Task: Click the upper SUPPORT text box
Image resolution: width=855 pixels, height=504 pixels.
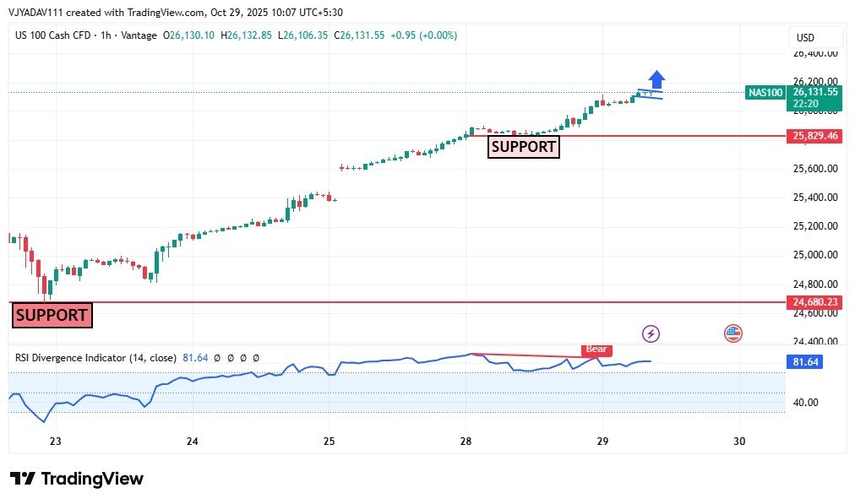Action: click(x=523, y=147)
